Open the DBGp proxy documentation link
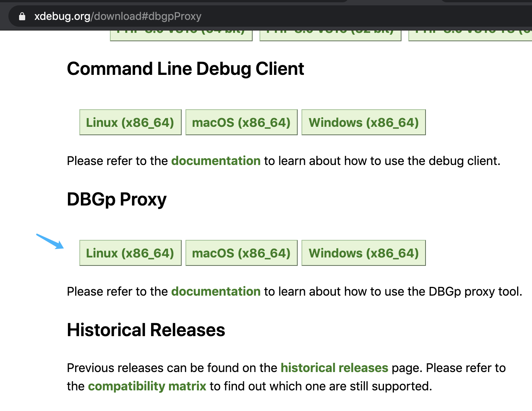This screenshot has height=411, width=532. (x=216, y=291)
